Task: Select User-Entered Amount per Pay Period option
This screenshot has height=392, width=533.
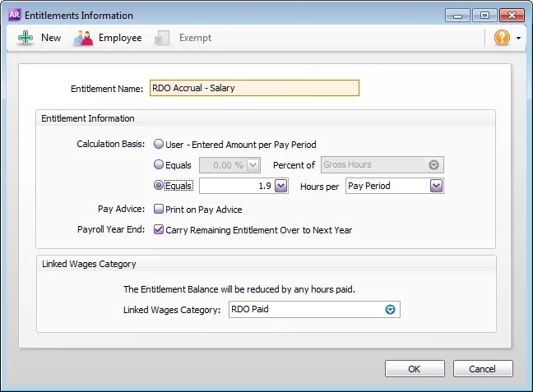Action: (x=159, y=144)
